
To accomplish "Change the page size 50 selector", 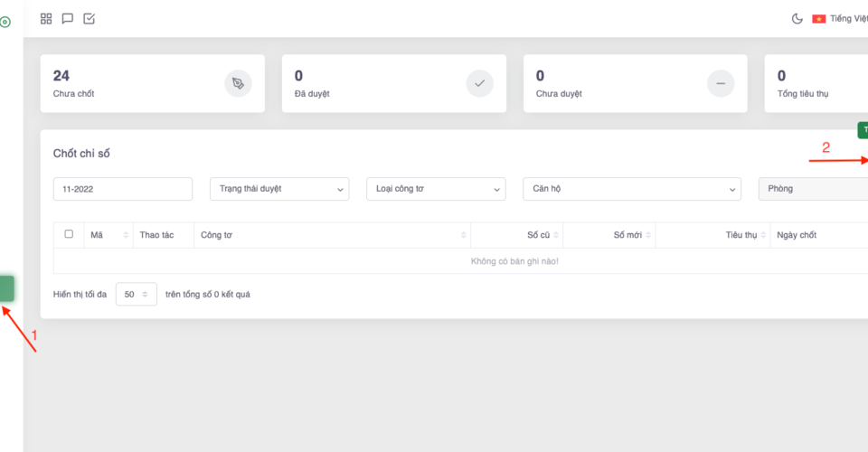I will (137, 294).
